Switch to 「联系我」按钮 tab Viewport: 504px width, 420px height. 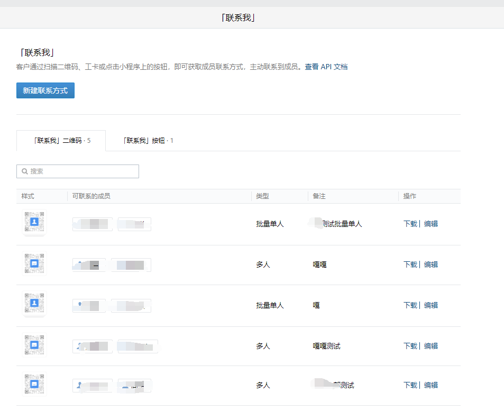tap(148, 141)
